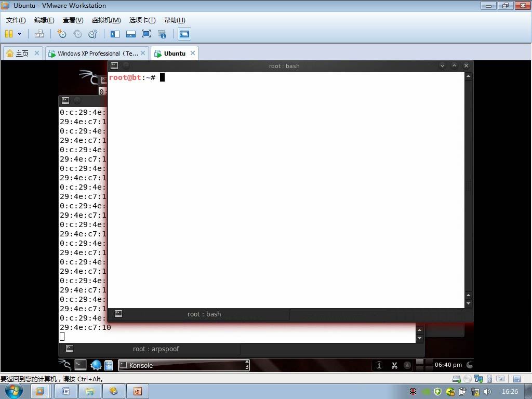Open the 查看(V) menu

point(73,20)
